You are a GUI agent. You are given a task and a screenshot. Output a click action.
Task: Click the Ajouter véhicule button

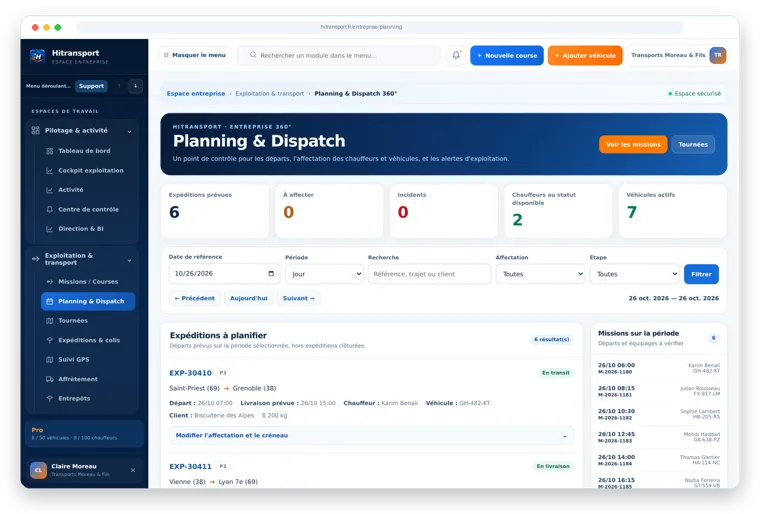[585, 55]
